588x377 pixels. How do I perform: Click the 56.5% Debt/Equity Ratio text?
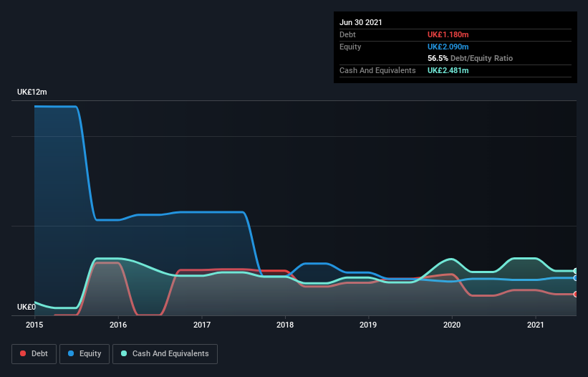click(x=471, y=59)
